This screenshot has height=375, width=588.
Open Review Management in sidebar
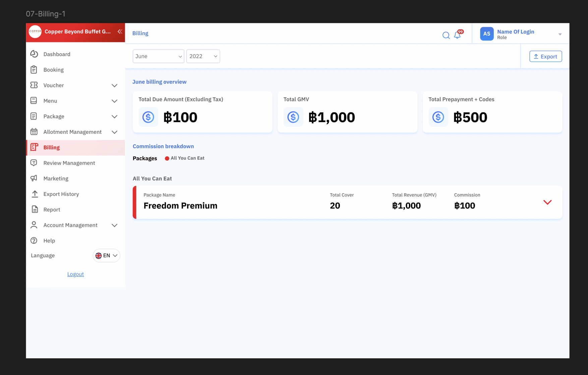tap(69, 163)
